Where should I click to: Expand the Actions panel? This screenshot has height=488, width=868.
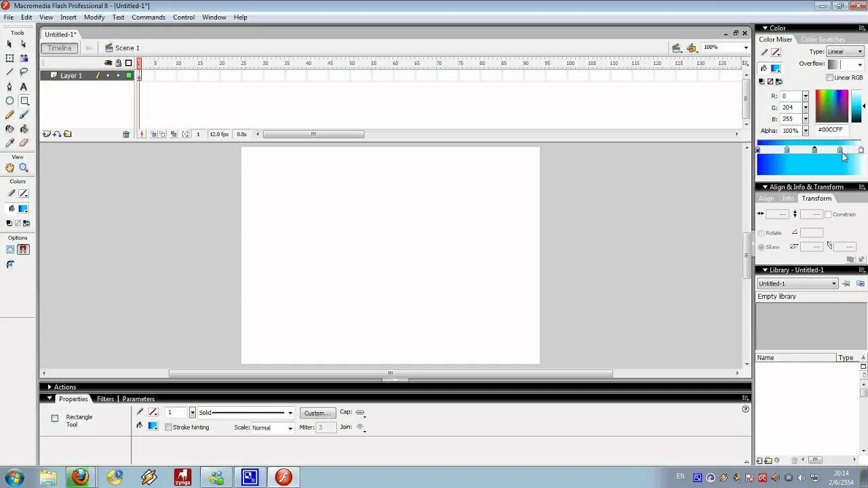[x=50, y=387]
